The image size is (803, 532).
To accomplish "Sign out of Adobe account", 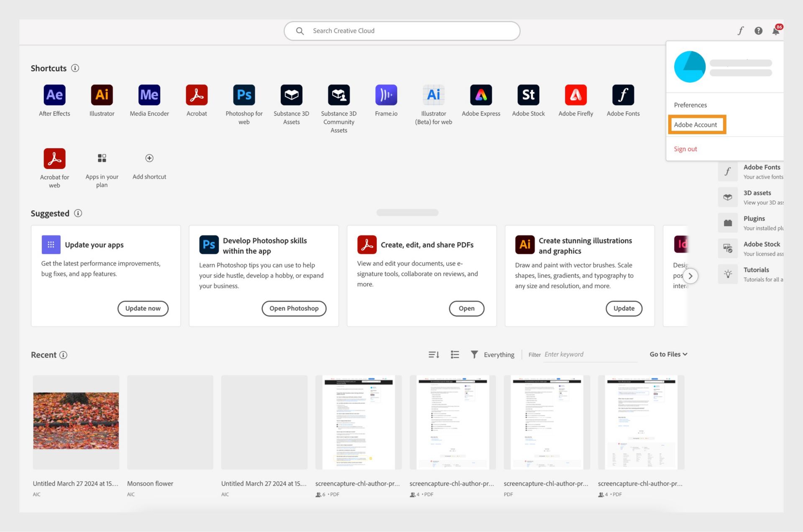I will point(686,148).
